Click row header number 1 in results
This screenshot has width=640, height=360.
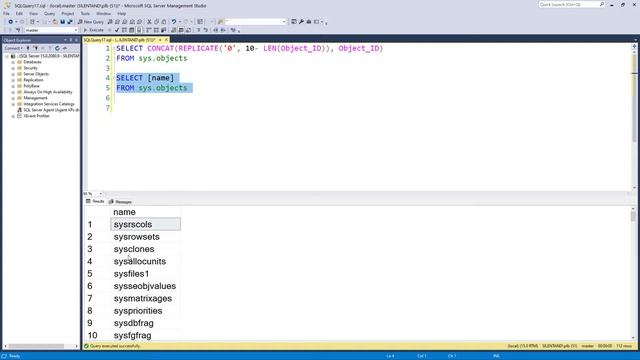click(x=97, y=224)
